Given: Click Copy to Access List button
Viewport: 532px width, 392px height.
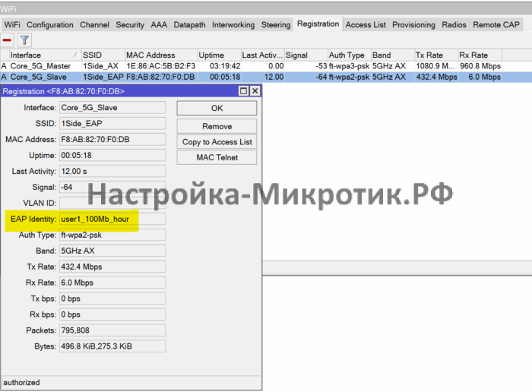Looking at the screenshot, I should (217, 142).
